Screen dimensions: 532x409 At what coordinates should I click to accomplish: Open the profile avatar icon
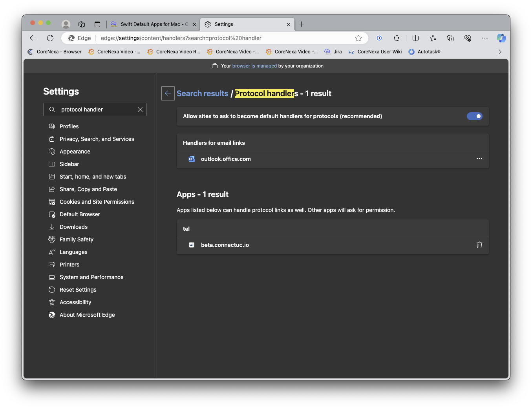tap(66, 24)
